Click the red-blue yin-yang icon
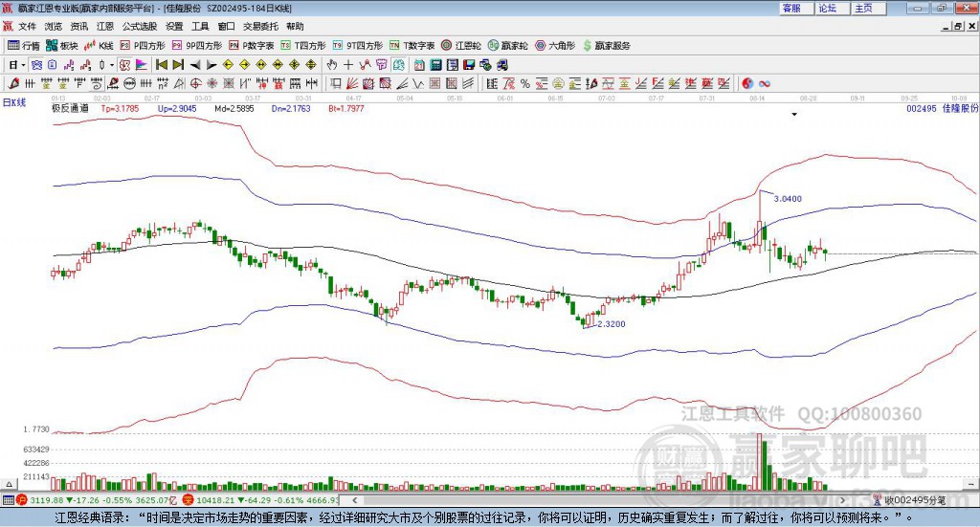 click(747, 83)
